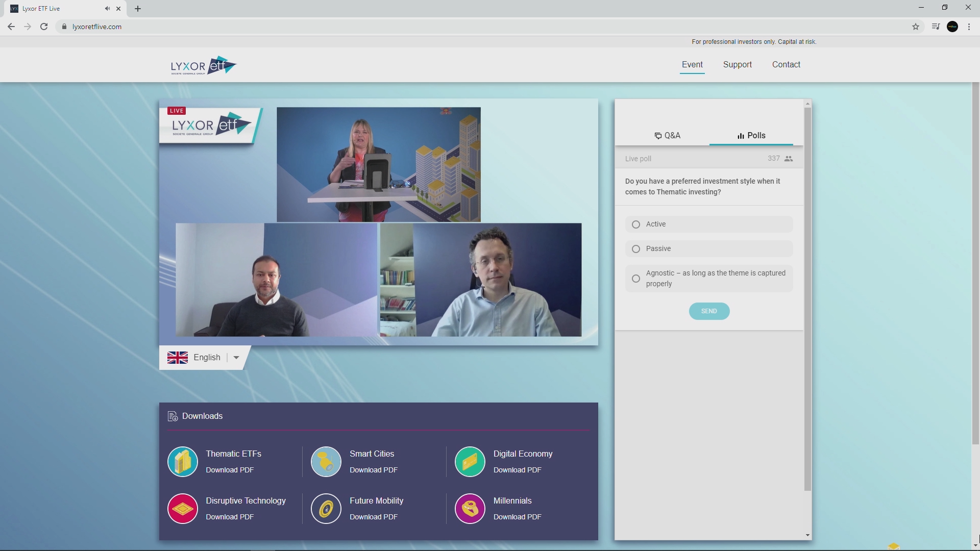
Task: Switch to the Q&A tab
Action: point(668,136)
